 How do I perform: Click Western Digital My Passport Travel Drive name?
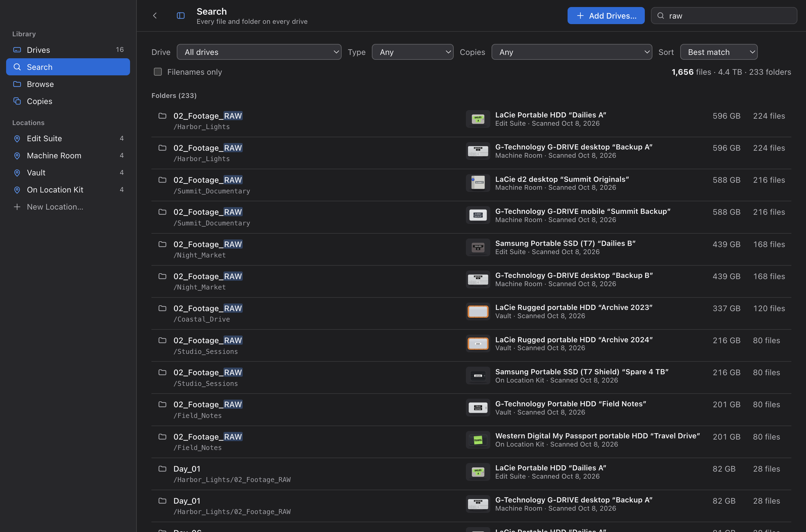(597, 436)
